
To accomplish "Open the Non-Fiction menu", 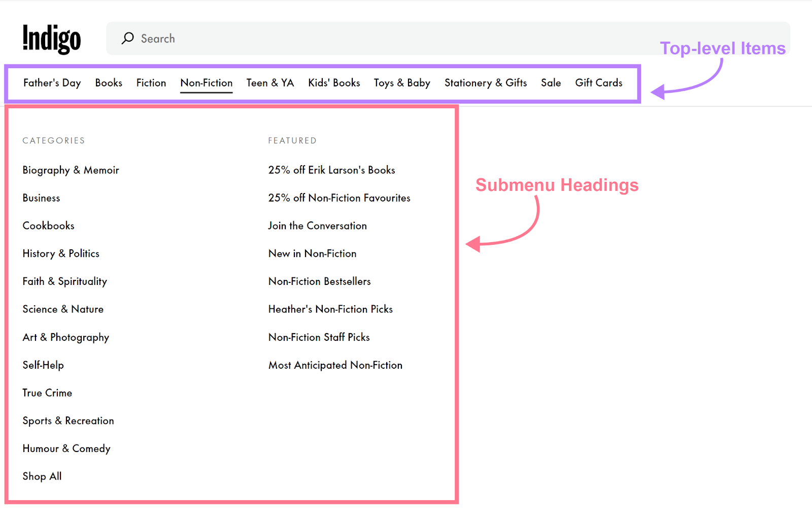I will point(206,83).
